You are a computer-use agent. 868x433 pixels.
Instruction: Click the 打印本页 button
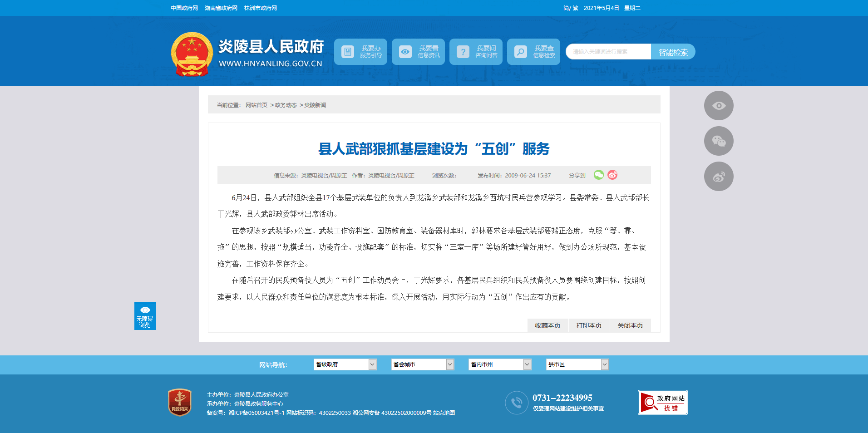(x=589, y=325)
